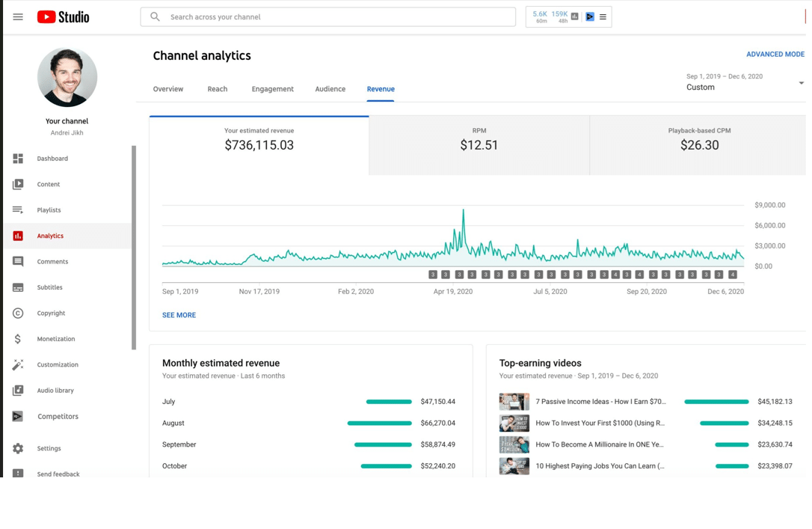Image resolution: width=812 pixels, height=529 pixels.
Task: Click the 5.6K 60m views stat
Action: (x=540, y=16)
